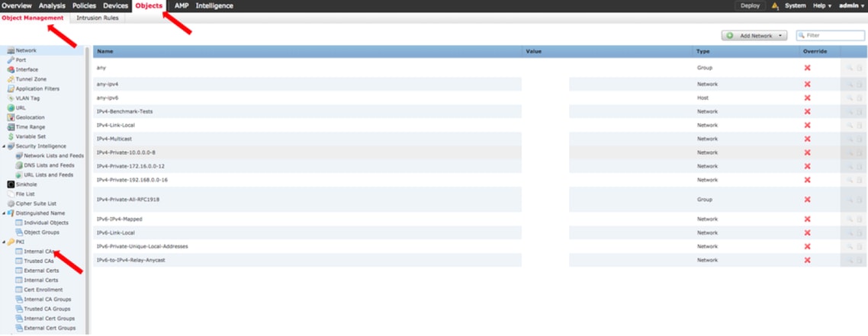Screen dimensions: 868x336
Task: Sort by the Value column header
Action: tap(534, 51)
